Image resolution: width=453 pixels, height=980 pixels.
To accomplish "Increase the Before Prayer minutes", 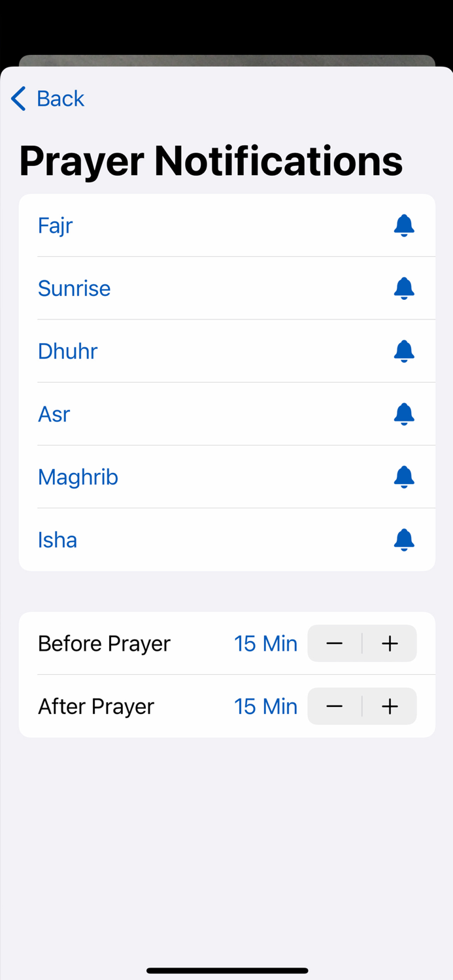I will 390,643.
